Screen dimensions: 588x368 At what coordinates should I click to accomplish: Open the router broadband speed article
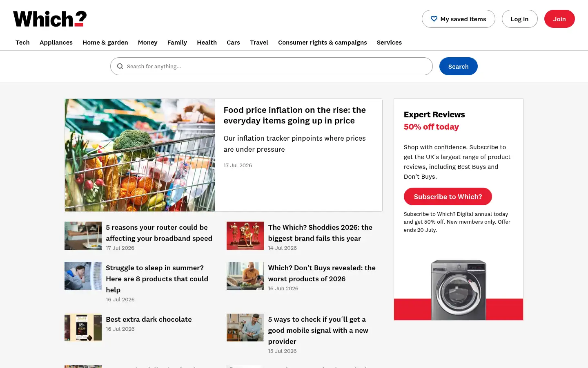pos(159,233)
